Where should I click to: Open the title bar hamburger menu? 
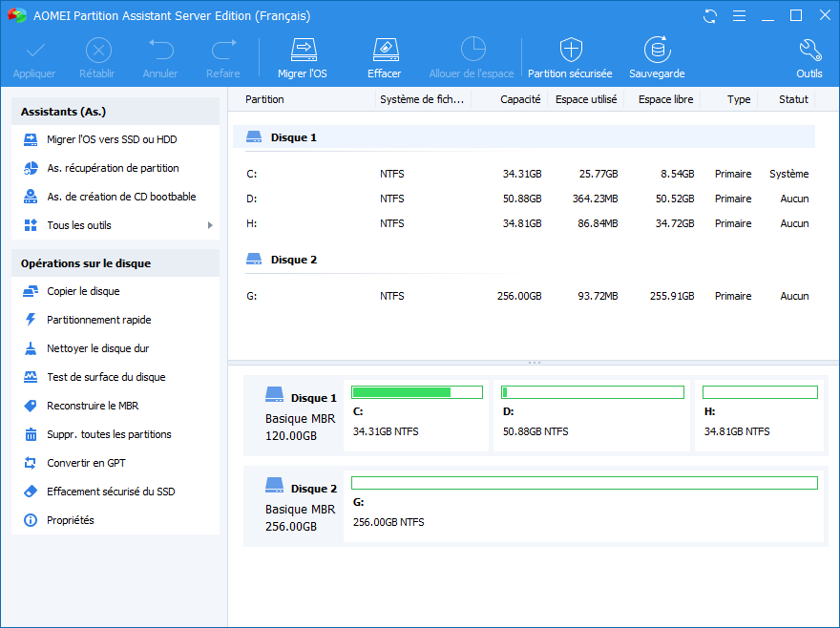[738, 16]
